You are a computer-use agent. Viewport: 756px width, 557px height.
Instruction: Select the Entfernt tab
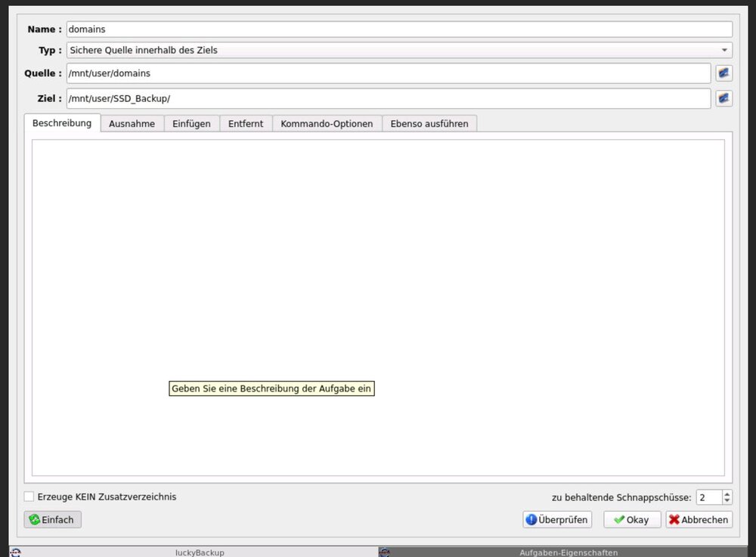[246, 124]
